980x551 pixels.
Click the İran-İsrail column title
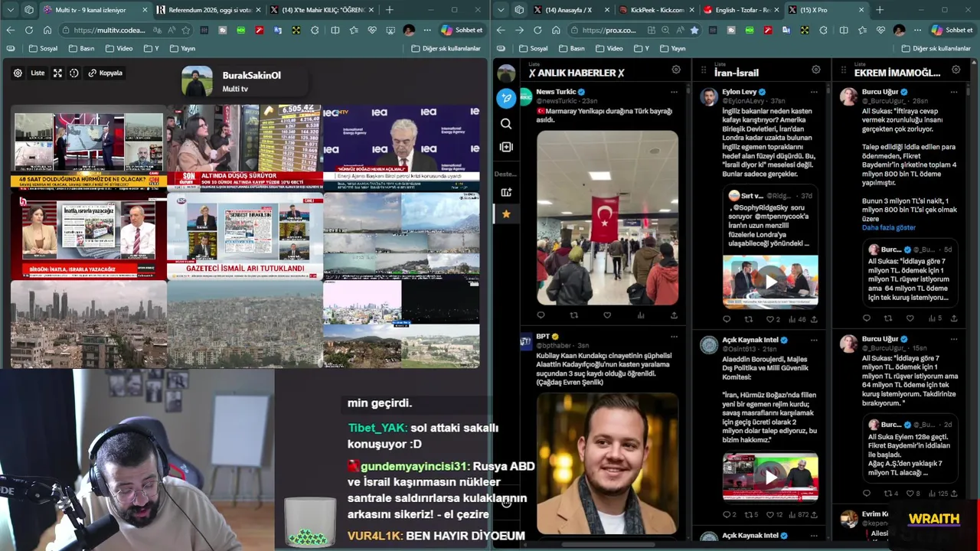coord(737,73)
